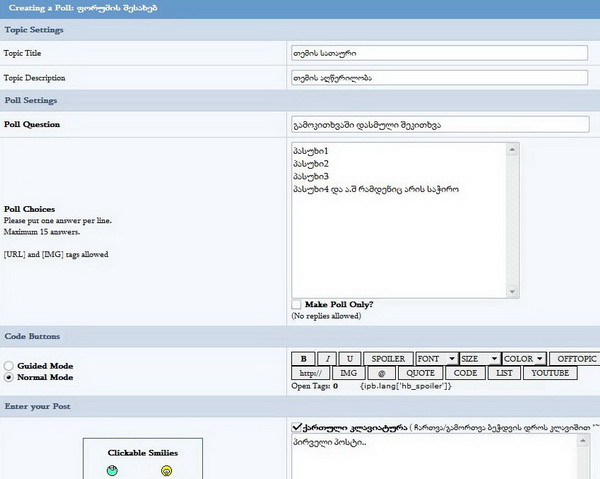This screenshot has height=479, width=600.
Task: Insert the yellow clickable smiley
Action: pos(166,471)
